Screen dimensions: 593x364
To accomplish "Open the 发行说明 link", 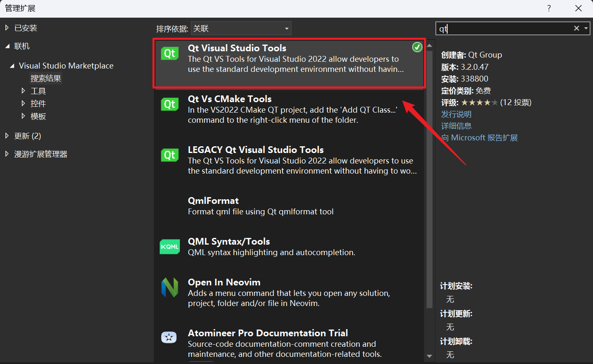I will [456, 114].
